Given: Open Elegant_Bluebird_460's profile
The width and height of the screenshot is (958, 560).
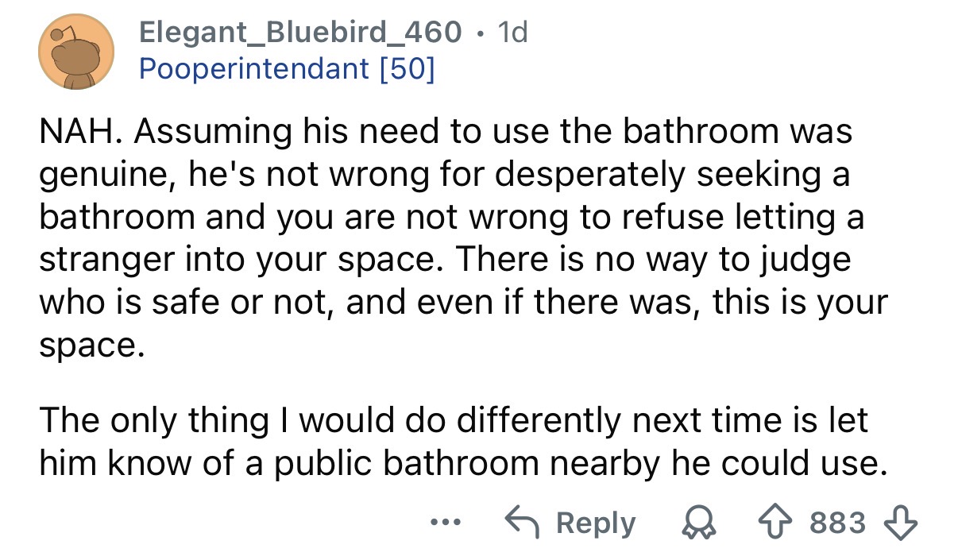Looking at the screenshot, I should [x=300, y=32].
